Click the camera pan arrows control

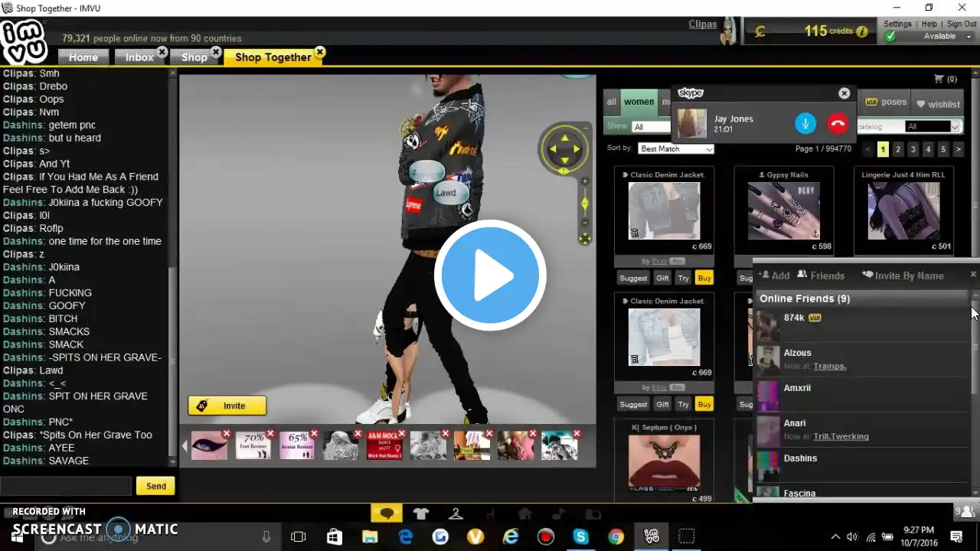pos(565,148)
